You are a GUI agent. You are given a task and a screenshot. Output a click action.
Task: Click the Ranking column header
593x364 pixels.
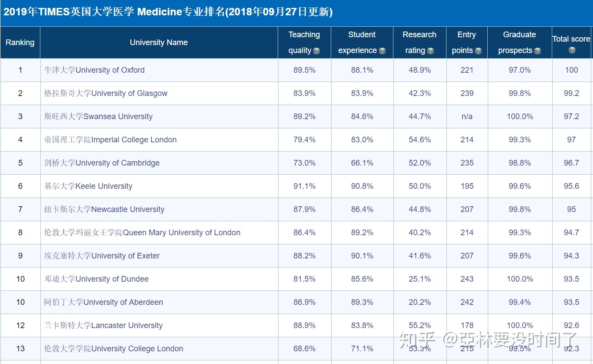pos(20,42)
